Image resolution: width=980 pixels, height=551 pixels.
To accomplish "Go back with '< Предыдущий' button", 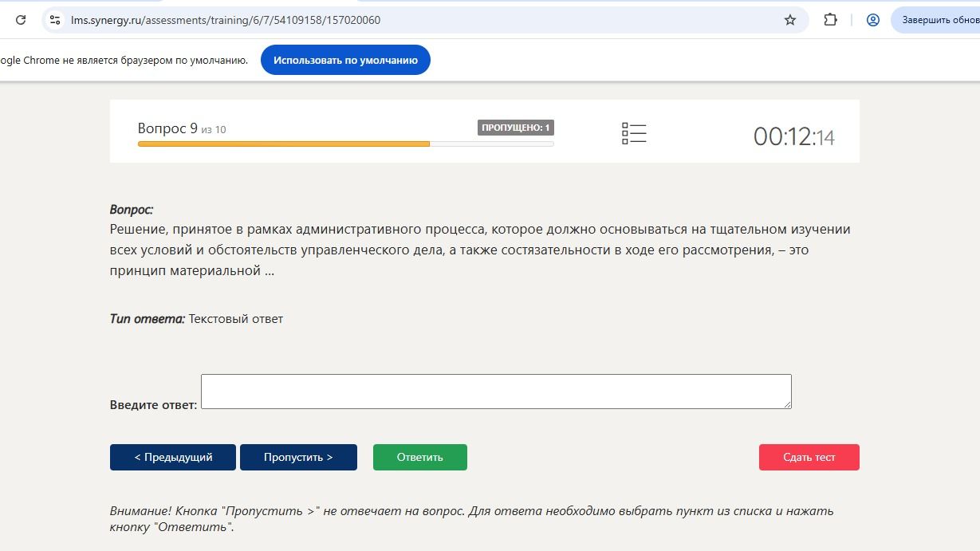I will 173,457.
